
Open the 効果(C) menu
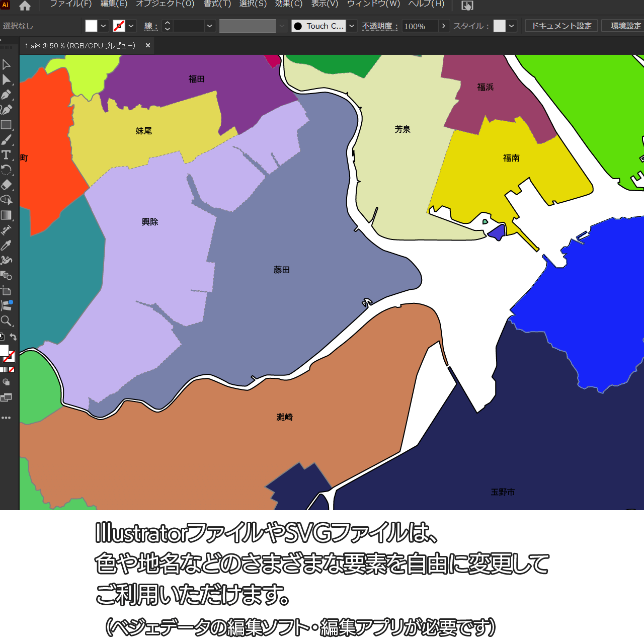tap(289, 4)
